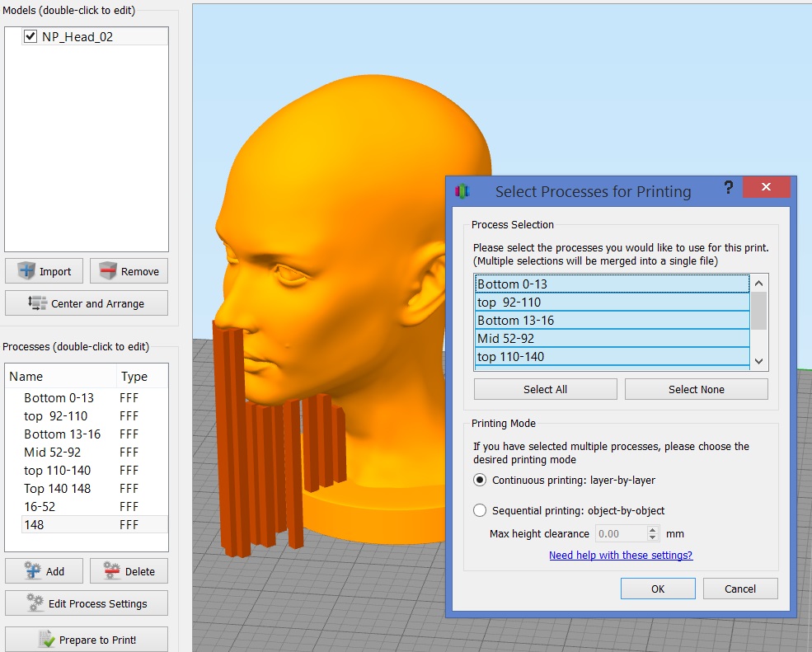Click the dialog help question mark icon
The height and width of the screenshot is (652, 812).
(x=728, y=189)
